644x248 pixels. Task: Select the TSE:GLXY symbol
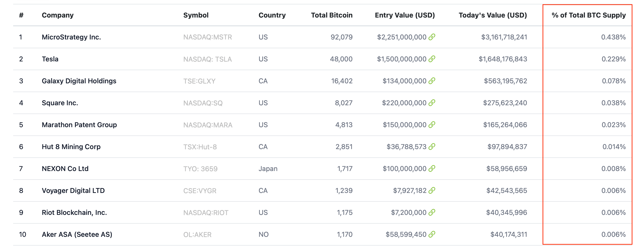coord(199,81)
